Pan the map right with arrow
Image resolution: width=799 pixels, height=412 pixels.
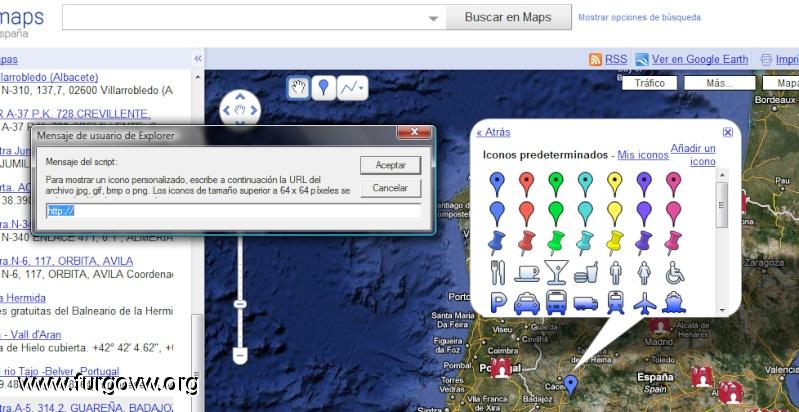point(254,110)
